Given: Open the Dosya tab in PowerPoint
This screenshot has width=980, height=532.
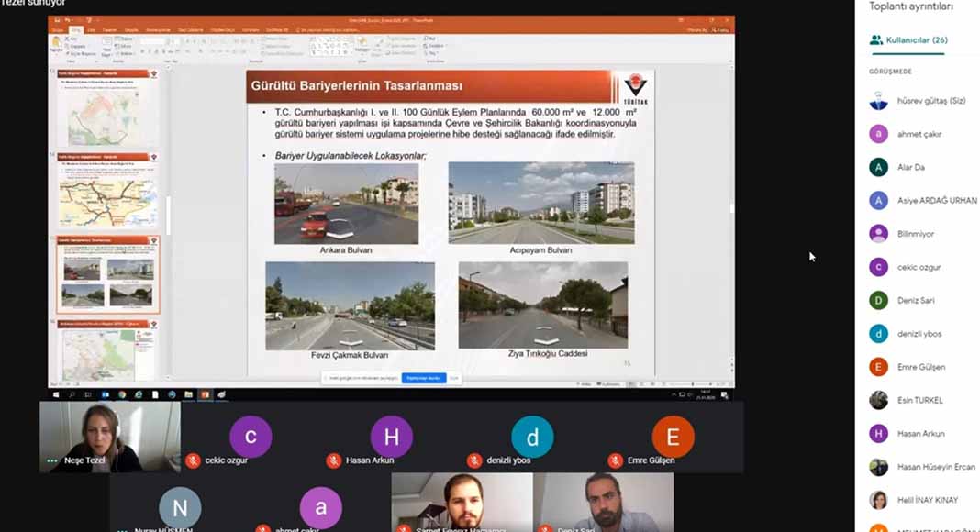Looking at the screenshot, I should [x=58, y=30].
